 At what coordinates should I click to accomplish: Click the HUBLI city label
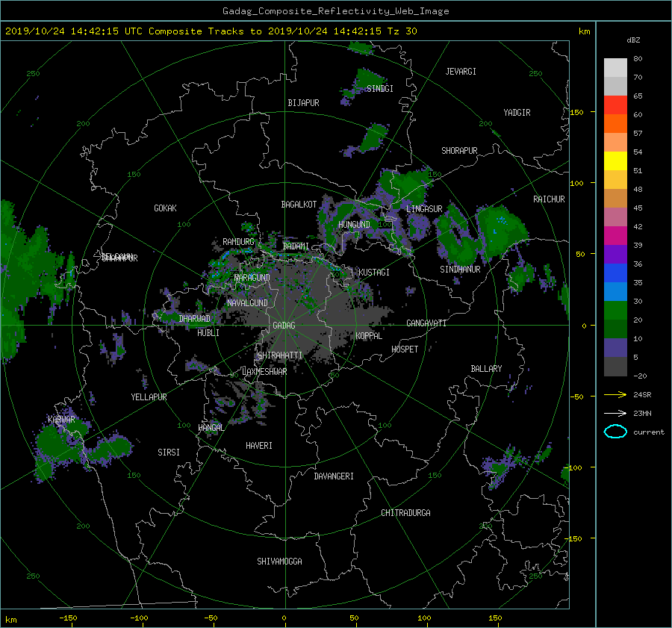(x=208, y=333)
